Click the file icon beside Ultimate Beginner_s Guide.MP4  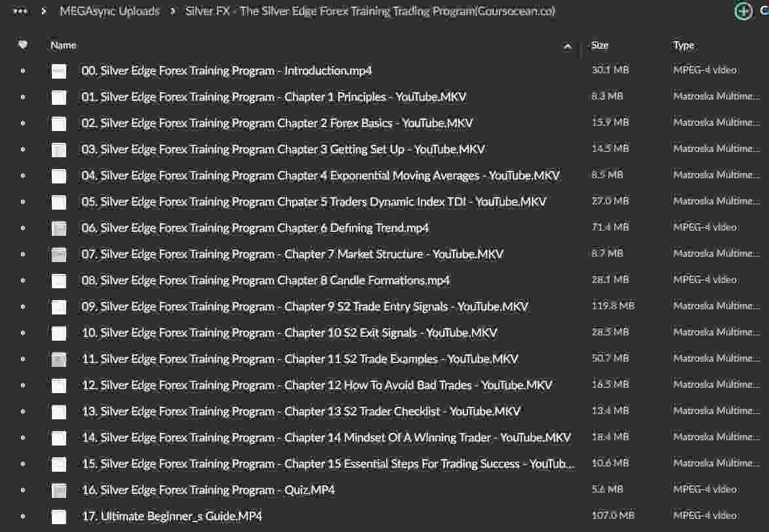tap(58, 516)
